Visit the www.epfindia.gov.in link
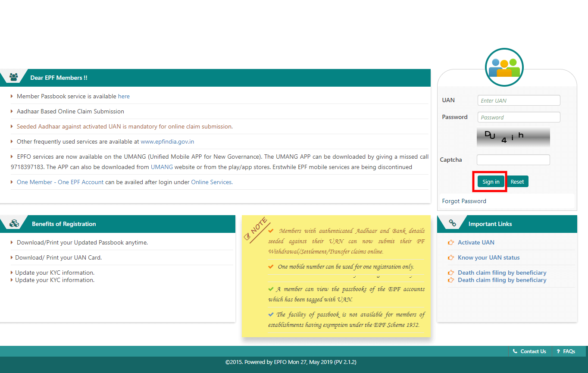The width and height of the screenshot is (588, 373). tap(167, 141)
